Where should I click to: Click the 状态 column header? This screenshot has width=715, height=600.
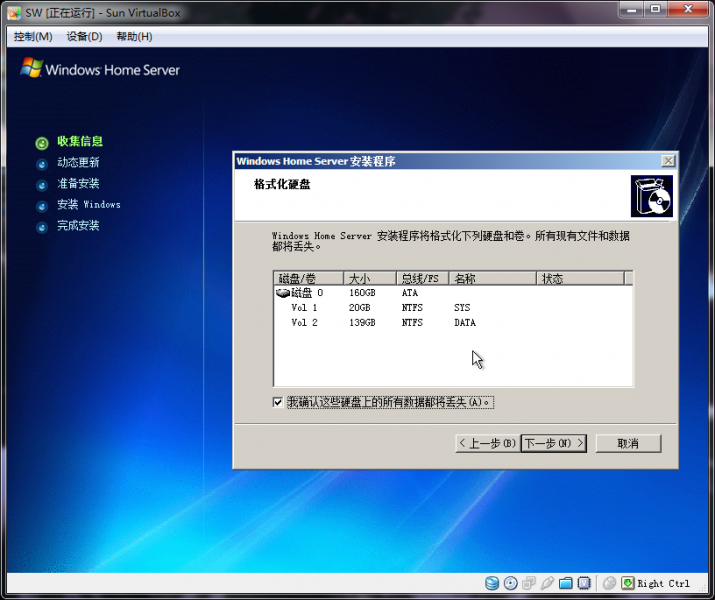(580, 278)
